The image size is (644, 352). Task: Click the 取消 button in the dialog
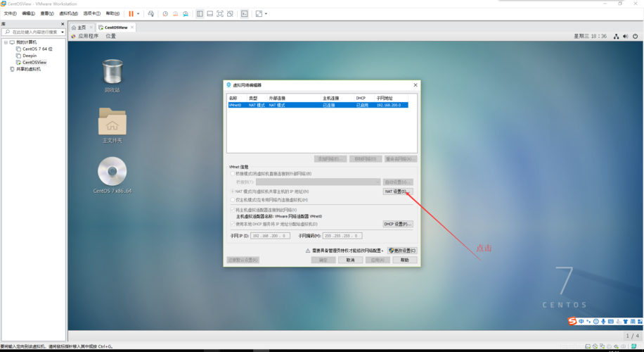click(350, 260)
